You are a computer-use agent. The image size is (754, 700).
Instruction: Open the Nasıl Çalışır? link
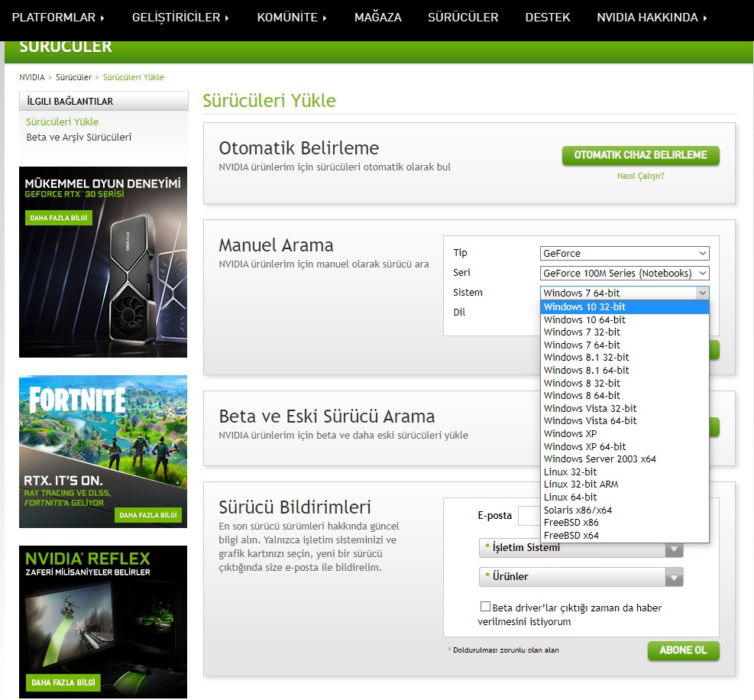click(x=640, y=176)
